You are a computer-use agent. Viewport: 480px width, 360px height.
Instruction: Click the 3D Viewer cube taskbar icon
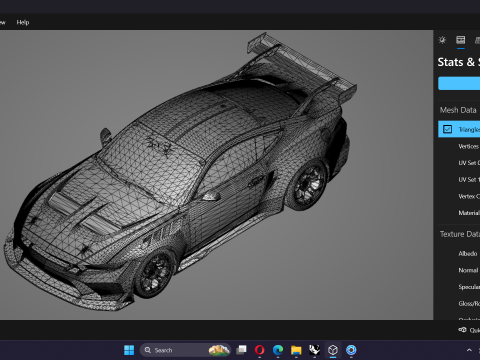tap(333, 350)
